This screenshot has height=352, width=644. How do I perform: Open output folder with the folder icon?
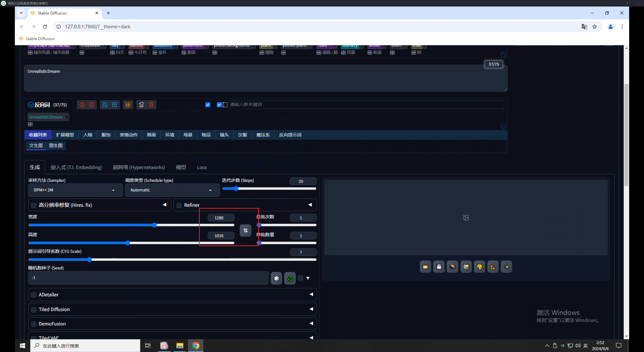coord(425,267)
